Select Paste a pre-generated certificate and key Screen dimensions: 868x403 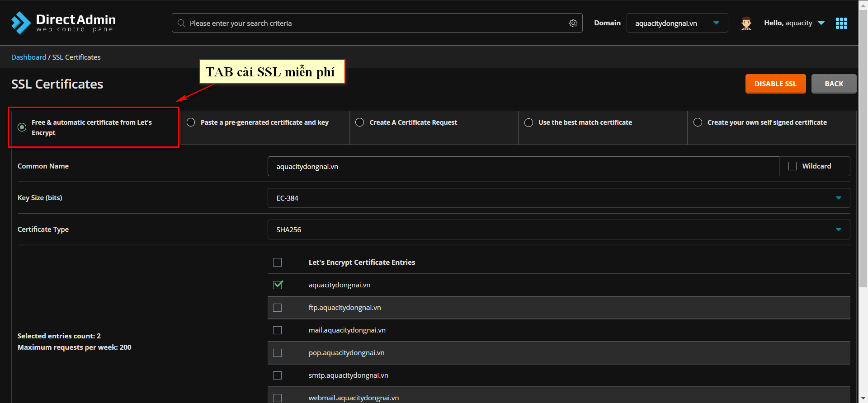pyautogui.click(x=191, y=122)
